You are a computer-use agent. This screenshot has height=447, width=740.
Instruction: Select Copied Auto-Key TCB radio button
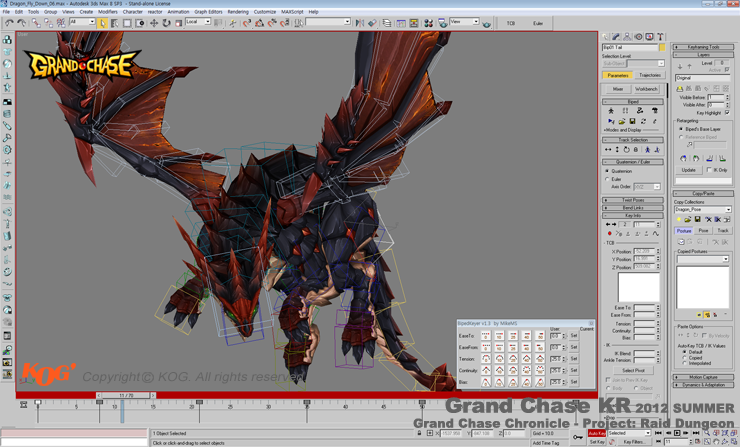(x=684, y=358)
